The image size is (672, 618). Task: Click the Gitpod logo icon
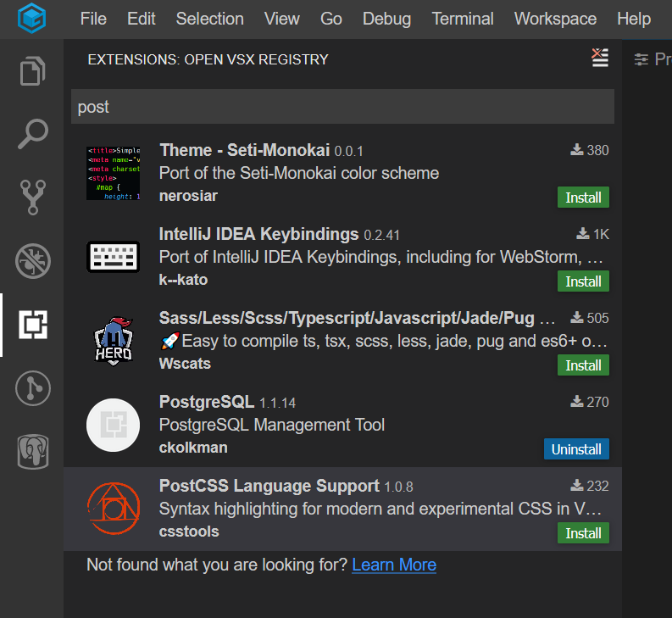pyautogui.click(x=31, y=18)
